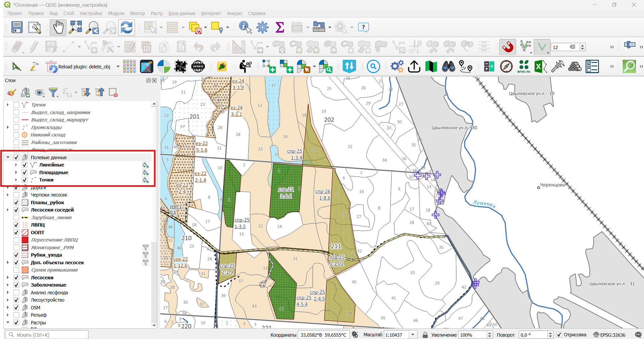This screenshot has width=644, height=339.
Task: Collapse the Полевые данные group
Action: click(8, 157)
